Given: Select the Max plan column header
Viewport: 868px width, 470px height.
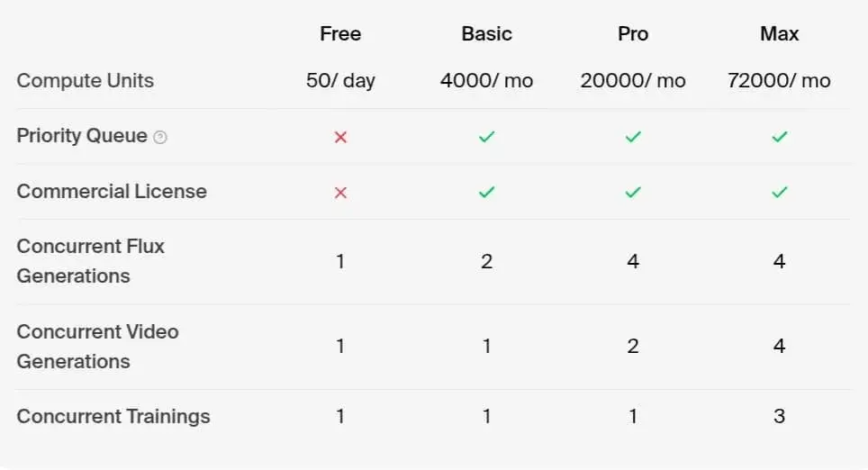Looking at the screenshot, I should (x=780, y=34).
